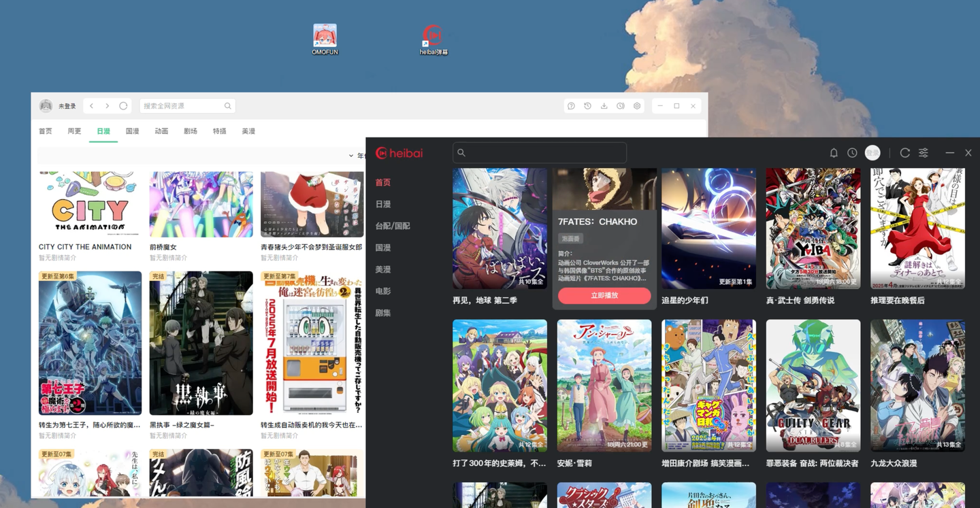Select 美漫 in heibai sidebar
The width and height of the screenshot is (980, 508).
(383, 269)
